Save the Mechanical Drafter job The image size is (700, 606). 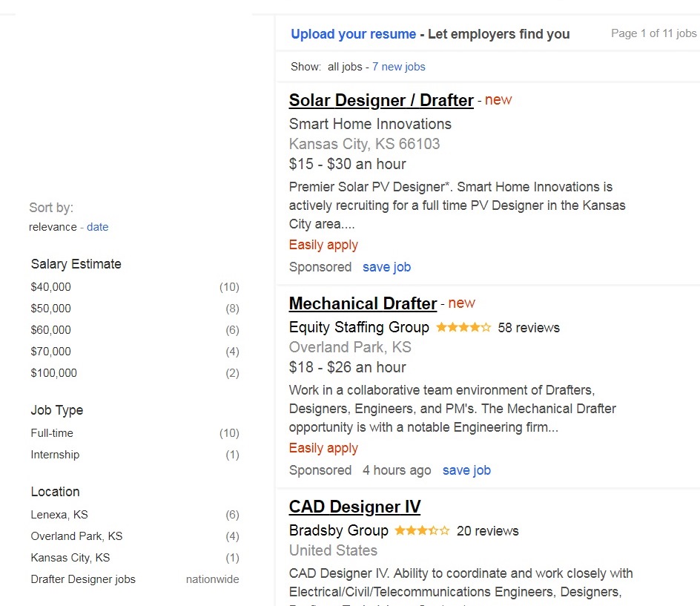tap(466, 470)
